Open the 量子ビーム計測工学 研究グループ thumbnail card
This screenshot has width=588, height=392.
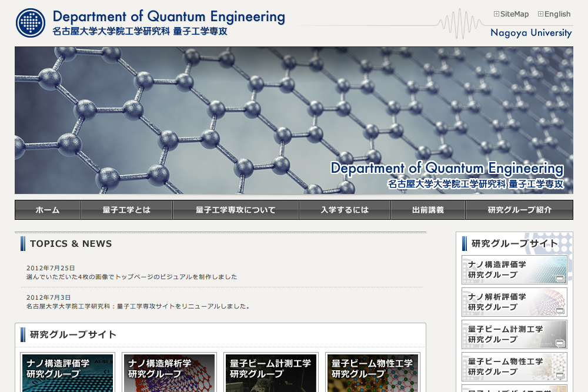[270, 373]
